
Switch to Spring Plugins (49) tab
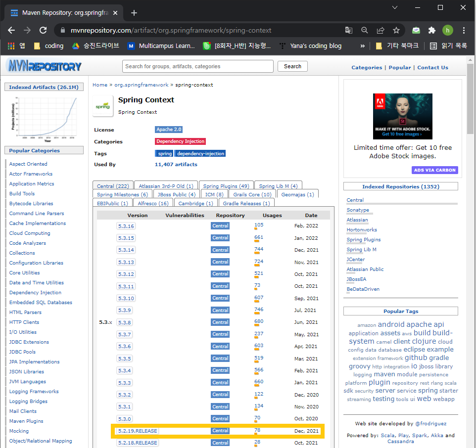[x=226, y=186]
